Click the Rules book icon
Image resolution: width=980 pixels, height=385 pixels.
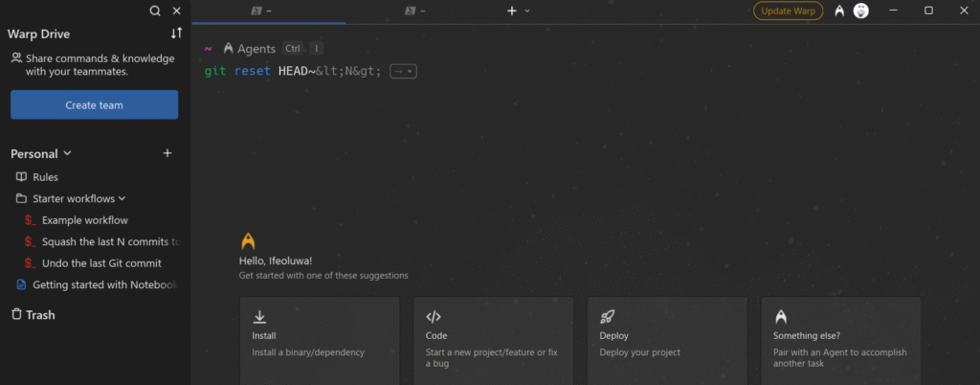pyautogui.click(x=21, y=177)
